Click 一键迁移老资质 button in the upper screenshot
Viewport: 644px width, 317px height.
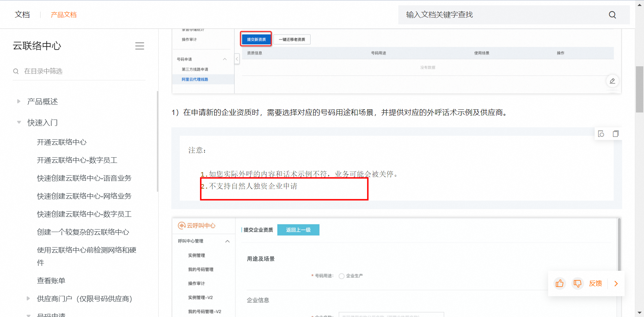pyautogui.click(x=292, y=39)
